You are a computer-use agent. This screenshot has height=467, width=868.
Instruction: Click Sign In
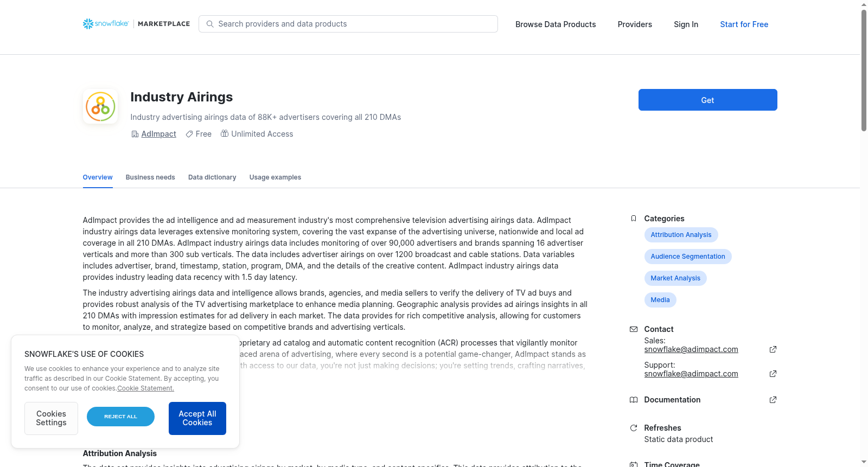click(x=686, y=24)
